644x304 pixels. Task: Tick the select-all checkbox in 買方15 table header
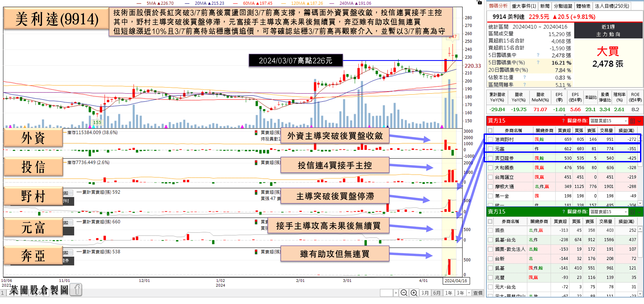(x=490, y=130)
